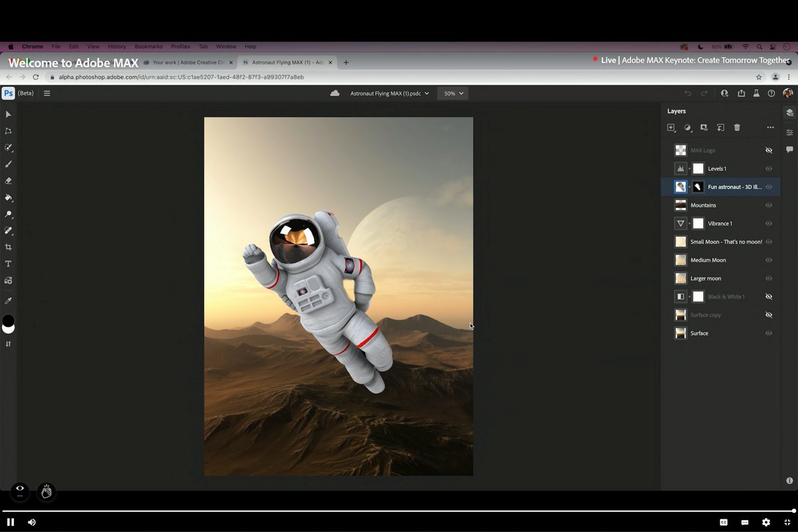The width and height of the screenshot is (798, 532).
Task: Click the Levels 1 mask thumbnail
Action: click(x=698, y=169)
